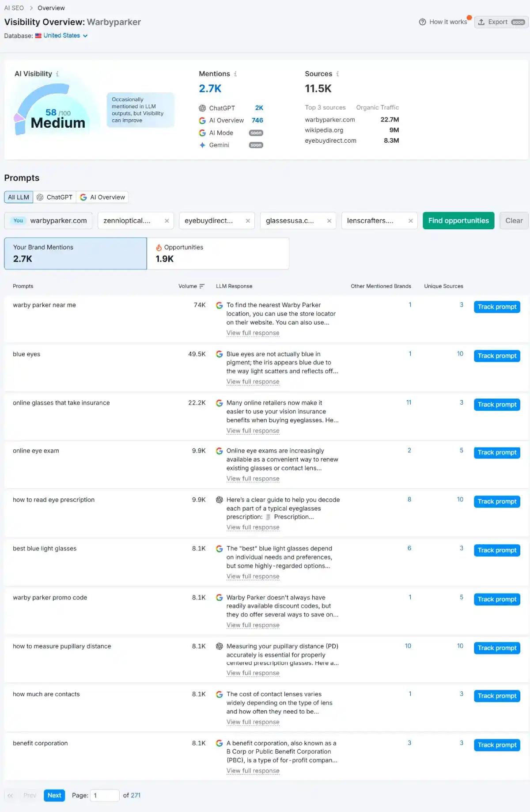Click the Google icon next to AI Mode
The image size is (530, 812).
(x=202, y=133)
